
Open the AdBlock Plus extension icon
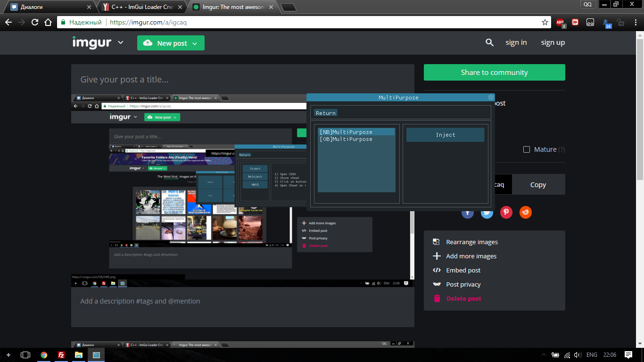(561, 22)
